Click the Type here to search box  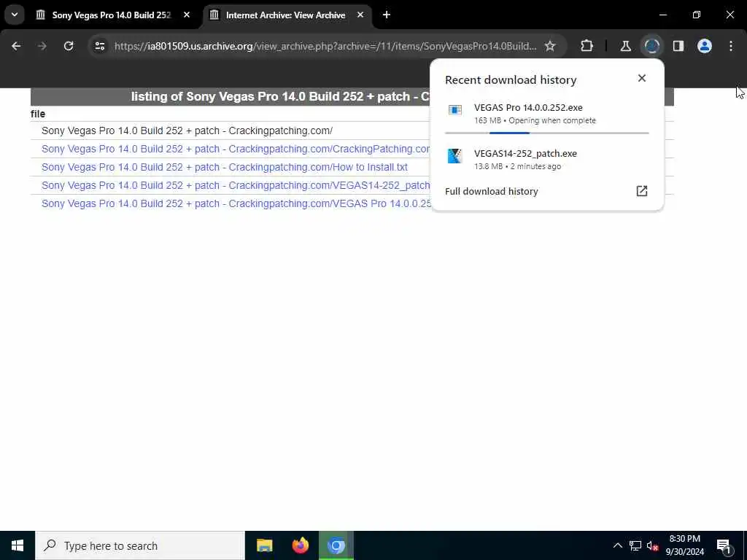[x=140, y=545]
